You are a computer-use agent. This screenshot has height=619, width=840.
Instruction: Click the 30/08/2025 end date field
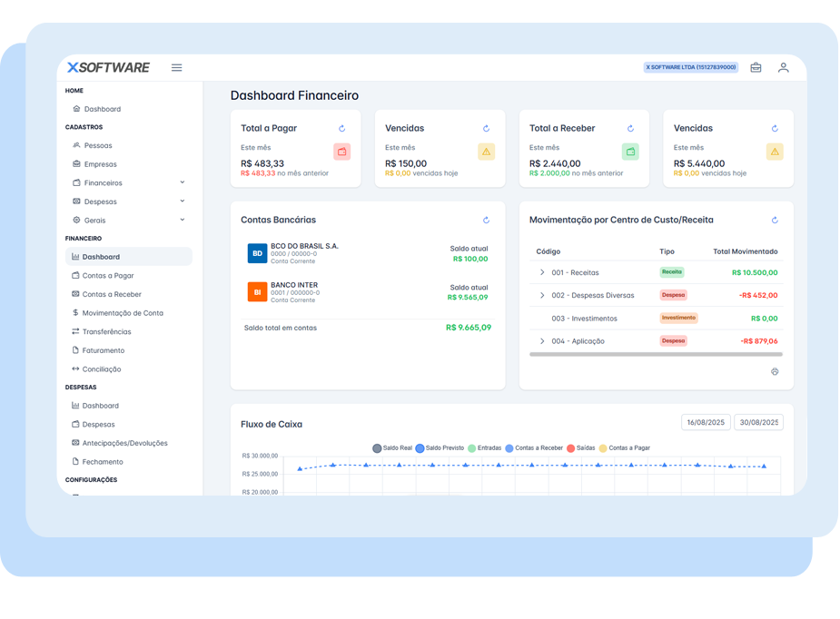tap(758, 422)
